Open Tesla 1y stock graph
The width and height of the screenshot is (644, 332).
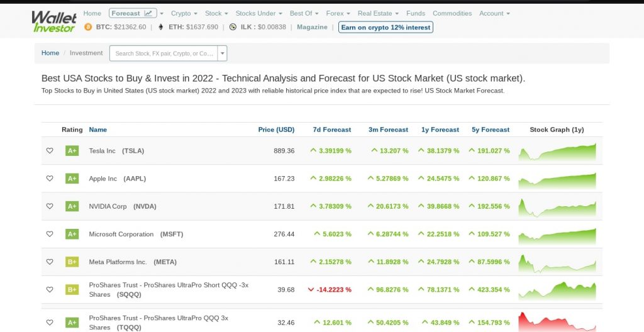point(557,152)
